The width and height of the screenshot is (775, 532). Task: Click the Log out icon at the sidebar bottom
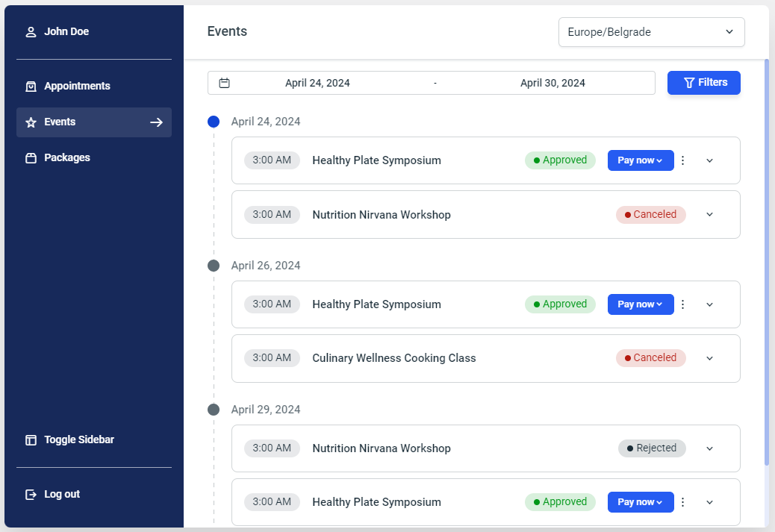pos(31,494)
